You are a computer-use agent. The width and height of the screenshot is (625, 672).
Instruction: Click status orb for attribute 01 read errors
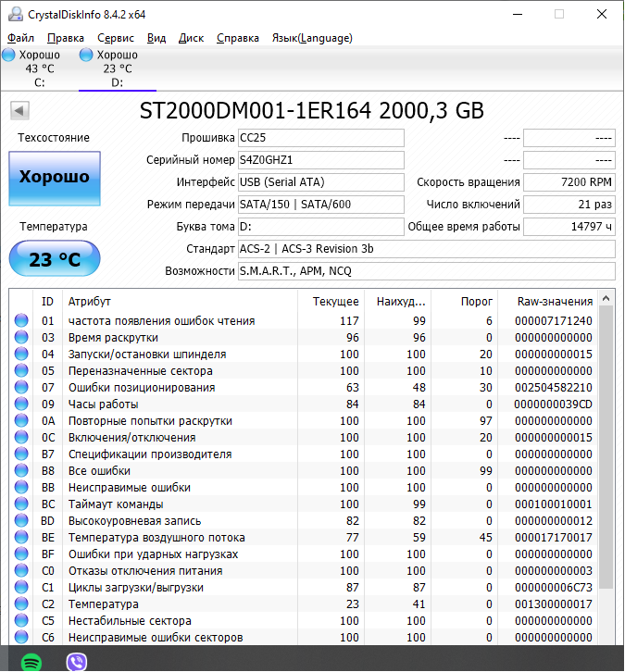click(21, 321)
